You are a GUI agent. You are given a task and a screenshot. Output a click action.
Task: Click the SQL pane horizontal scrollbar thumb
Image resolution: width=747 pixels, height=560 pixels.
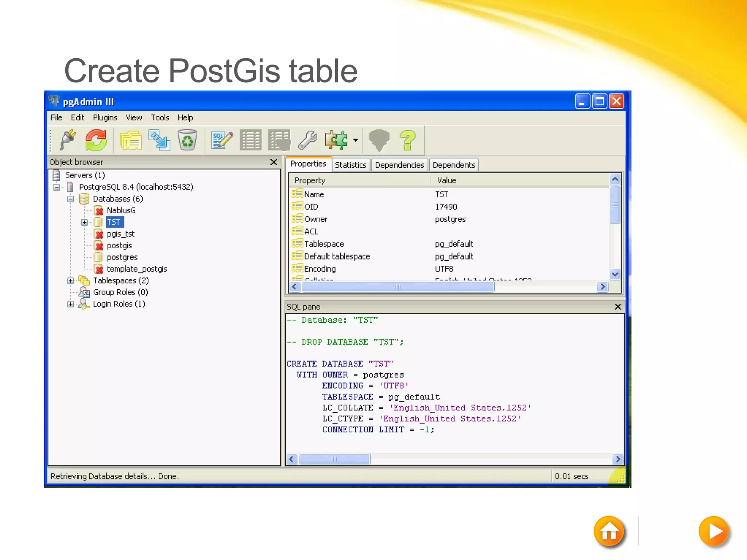(334, 459)
